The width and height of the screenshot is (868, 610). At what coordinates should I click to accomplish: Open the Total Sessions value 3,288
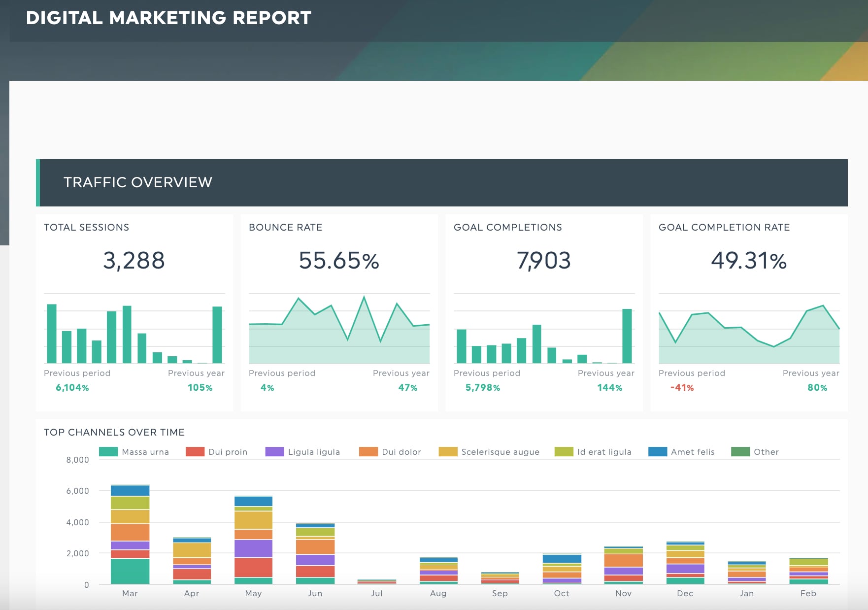pos(134,261)
